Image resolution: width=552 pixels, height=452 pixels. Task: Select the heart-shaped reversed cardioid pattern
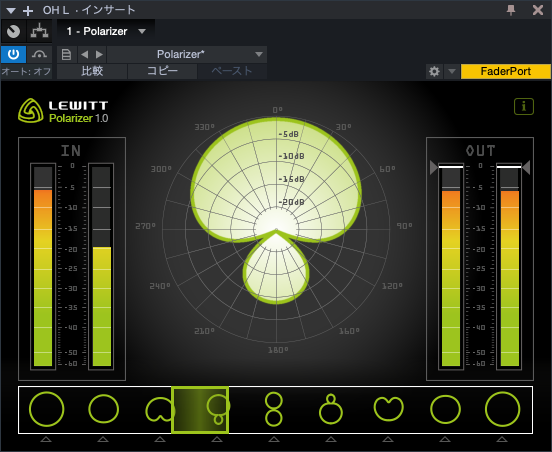coord(388,408)
